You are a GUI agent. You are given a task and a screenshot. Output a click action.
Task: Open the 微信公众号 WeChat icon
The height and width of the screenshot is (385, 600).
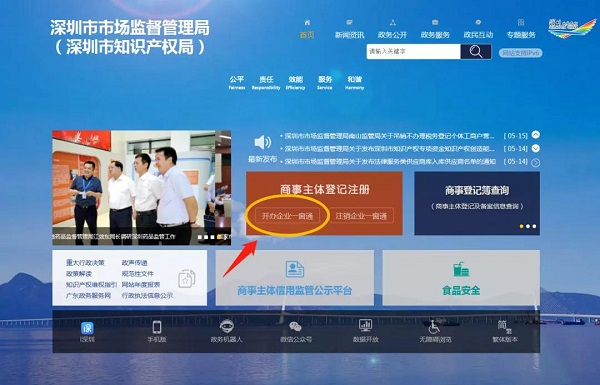(x=295, y=327)
